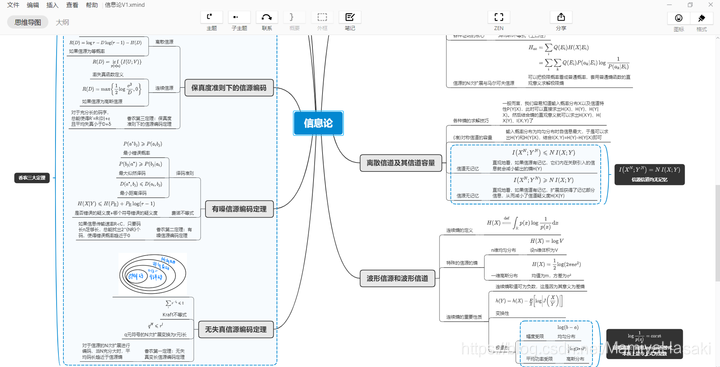This screenshot has width=720, height=367.
Task: Select the 波形信源和波形信道 topic
Action: [x=398, y=278]
